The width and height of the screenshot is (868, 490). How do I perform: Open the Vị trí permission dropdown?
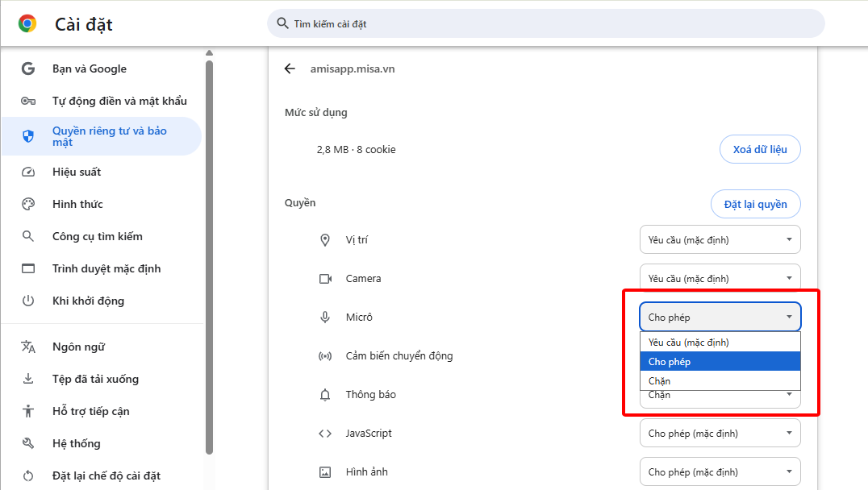click(x=720, y=239)
